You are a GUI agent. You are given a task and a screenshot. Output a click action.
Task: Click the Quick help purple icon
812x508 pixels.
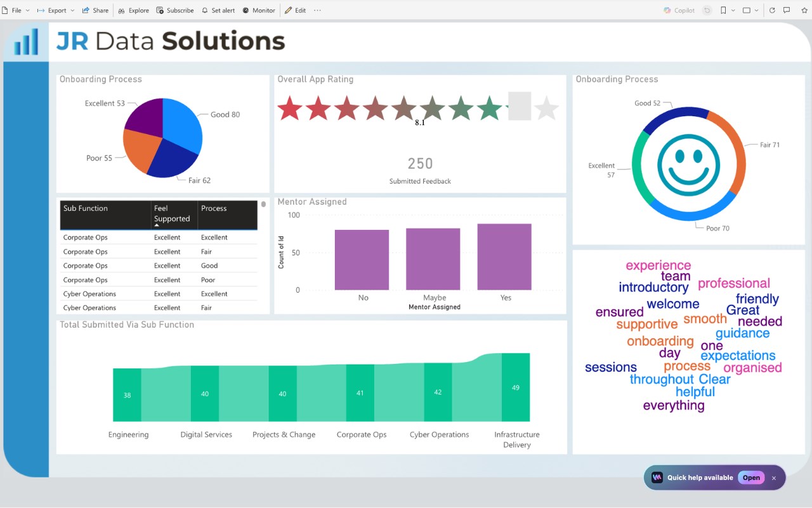[657, 478]
